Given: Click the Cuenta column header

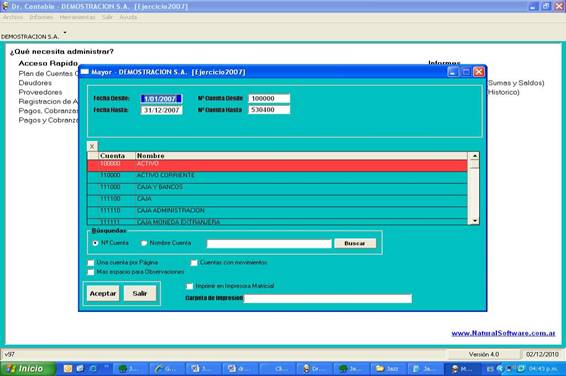Looking at the screenshot, I should (x=116, y=156).
